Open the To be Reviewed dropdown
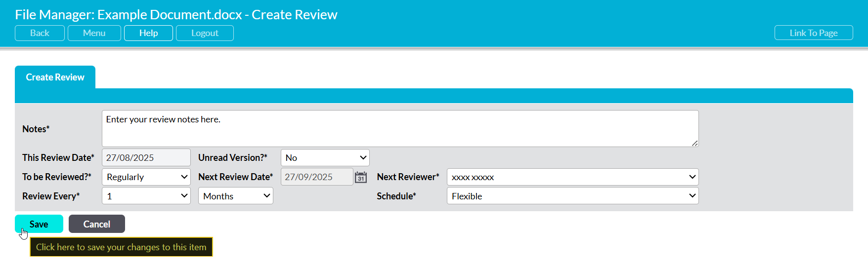Screen dimensions: 868x264 (146, 177)
